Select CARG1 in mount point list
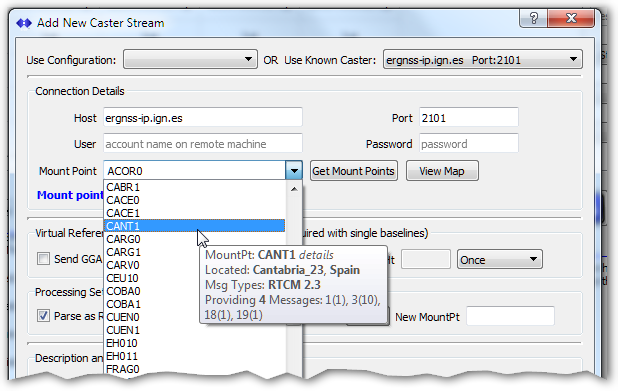This screenshot has width=618, height=391. [152, 252]
